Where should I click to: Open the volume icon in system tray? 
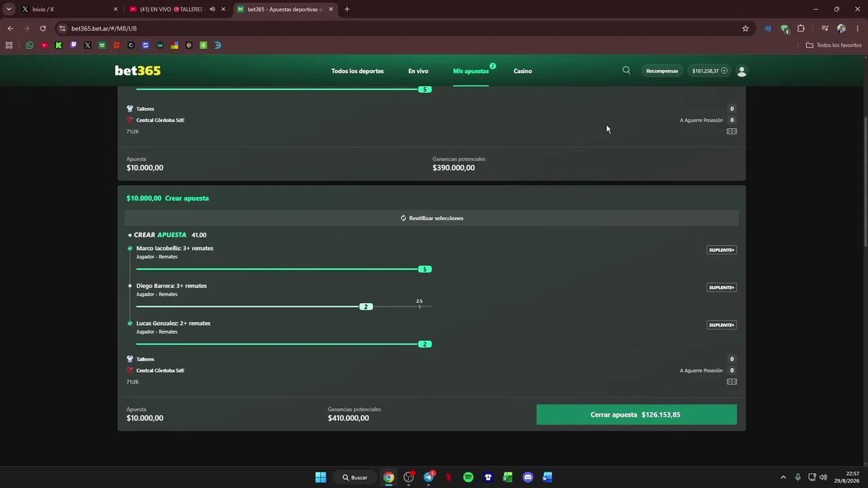pos(823,477)
